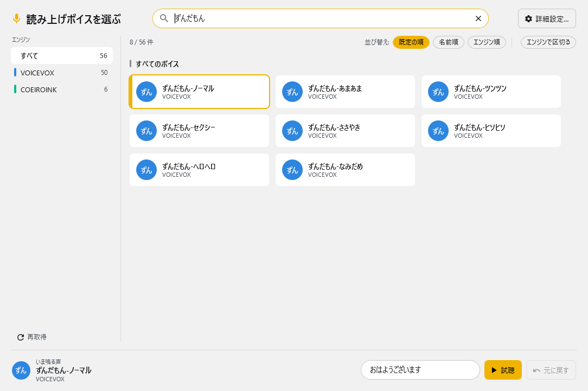Click the 8 / 56 件 result count
This screenshot has height=391, width=588.
coord(142,42)
